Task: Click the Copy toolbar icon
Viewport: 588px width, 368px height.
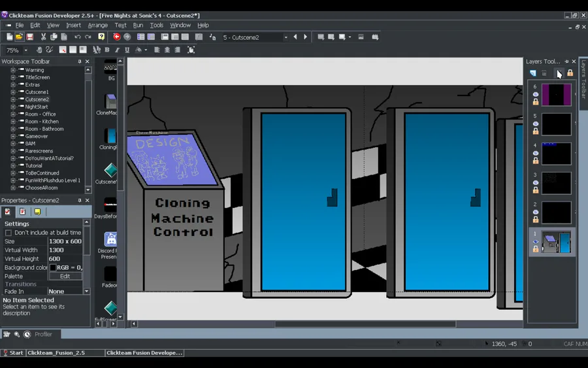Action: coord(54,37)
